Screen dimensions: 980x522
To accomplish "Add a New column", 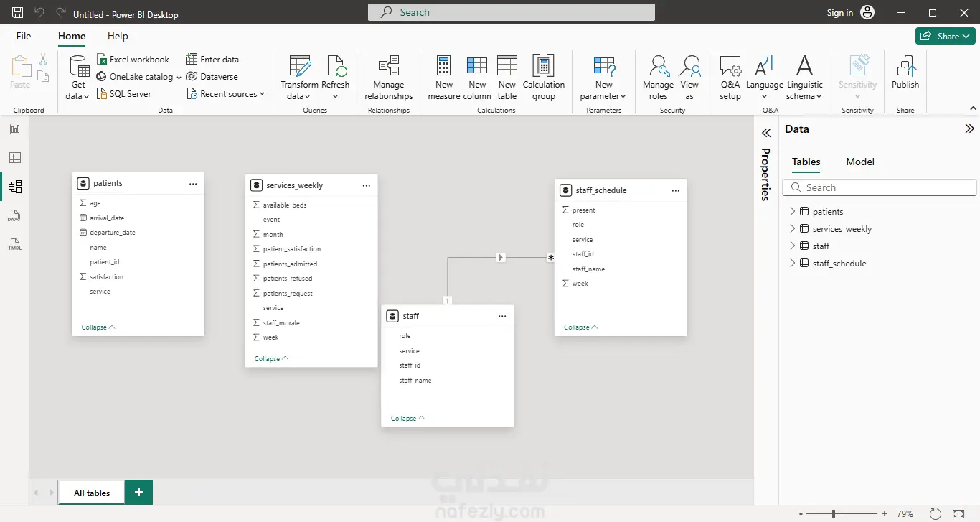I will [x=477, y=78].
